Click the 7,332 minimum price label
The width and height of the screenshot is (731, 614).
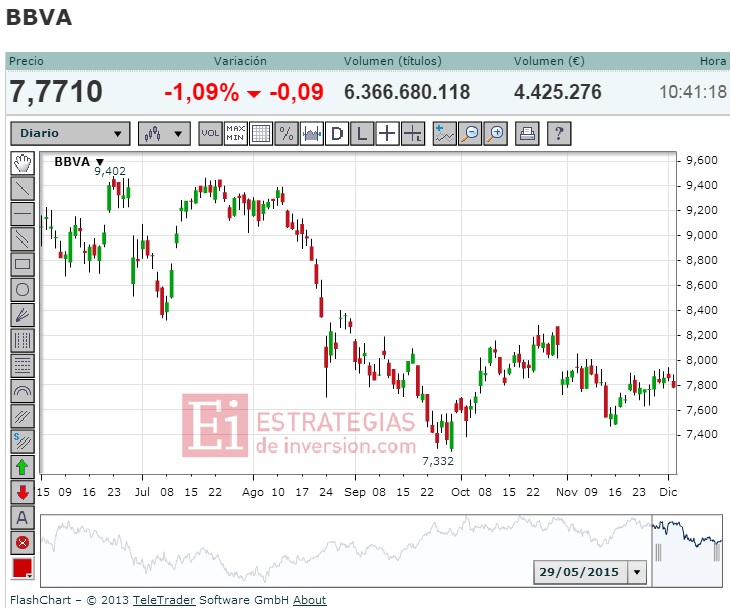pyautogui.click(x=438, y=461)
